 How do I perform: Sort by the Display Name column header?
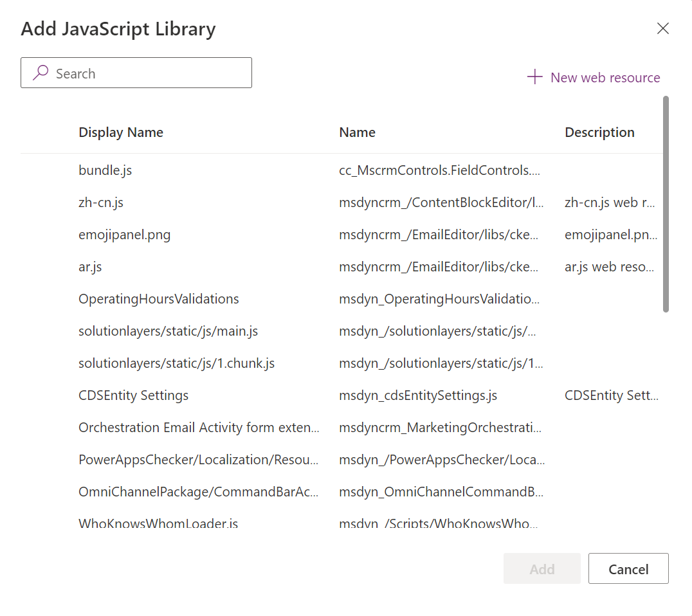[121, 132]
